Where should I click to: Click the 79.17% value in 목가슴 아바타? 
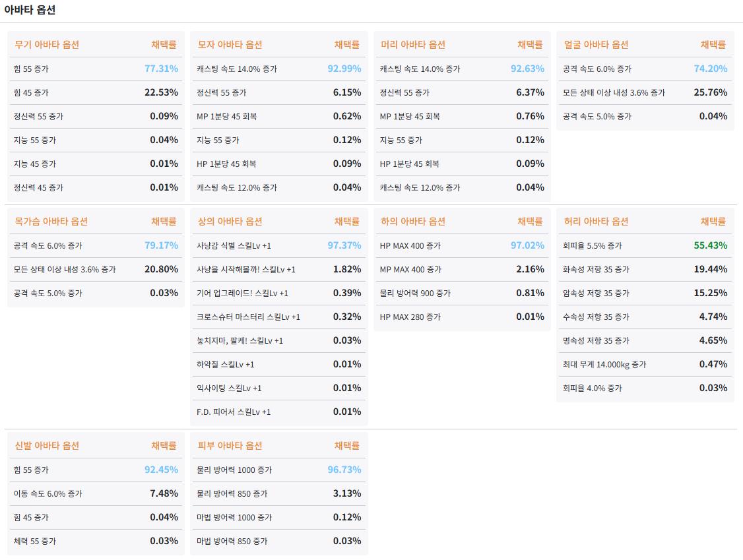[x=161, y=245]
